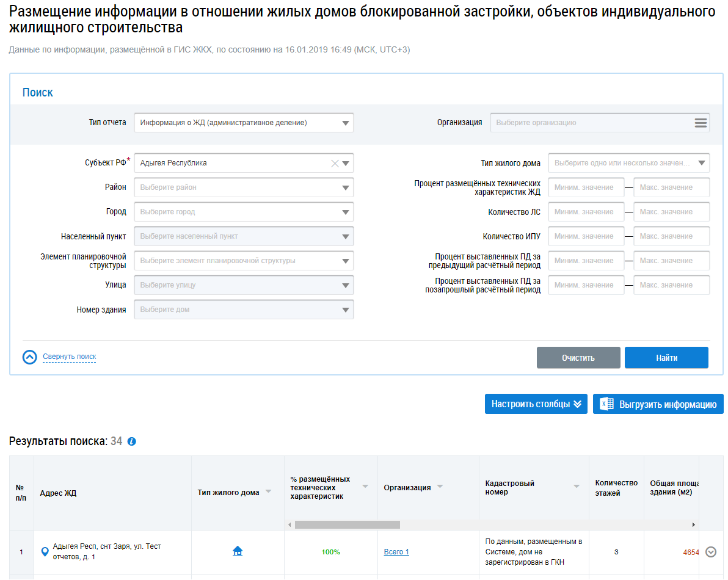Click the Количество ЛС minimum value field
Screen dimensions: 728x580
(586, 212)
